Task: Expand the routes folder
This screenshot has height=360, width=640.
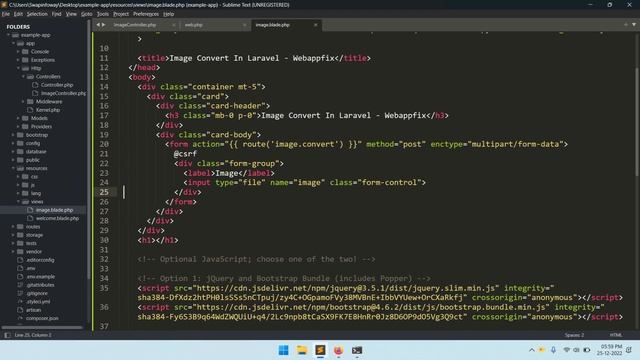Action: [13, 227]
